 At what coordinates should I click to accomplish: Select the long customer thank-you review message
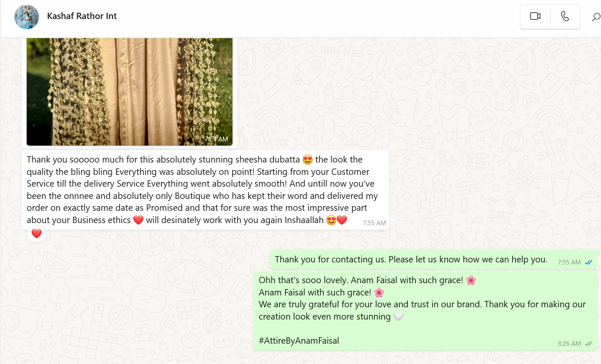pos(205,190)
